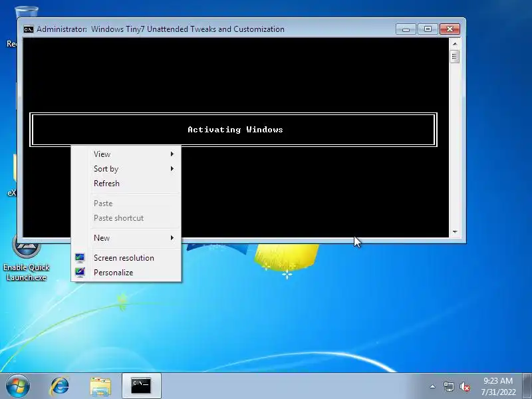Open the network tray icon
Screen dimensions: 532x399
click(448, 386)
